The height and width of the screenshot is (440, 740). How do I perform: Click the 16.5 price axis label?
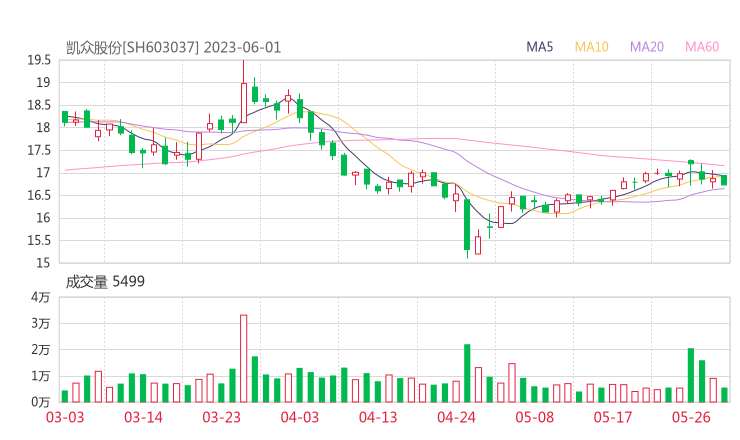click(39, 195)
